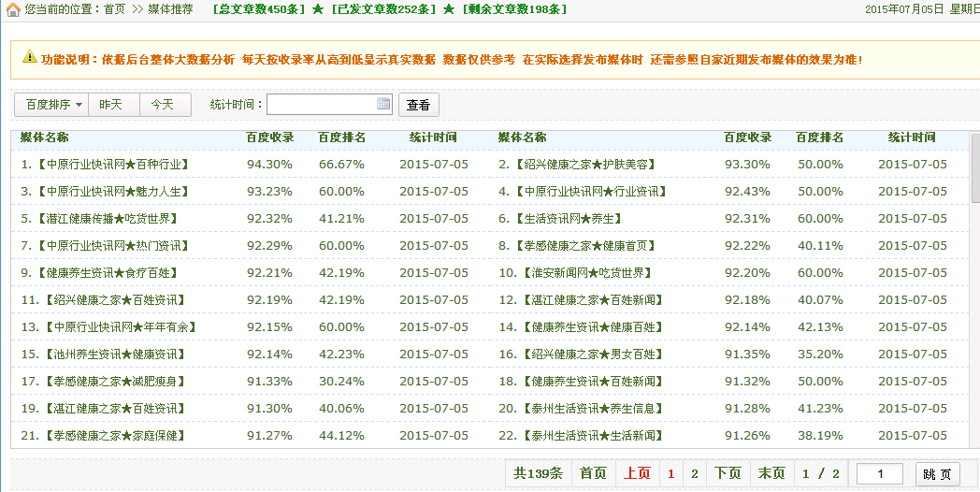Click the 30.24% ranking value
The width and height of the screenshot is (980, 492).
coord(341,382)
